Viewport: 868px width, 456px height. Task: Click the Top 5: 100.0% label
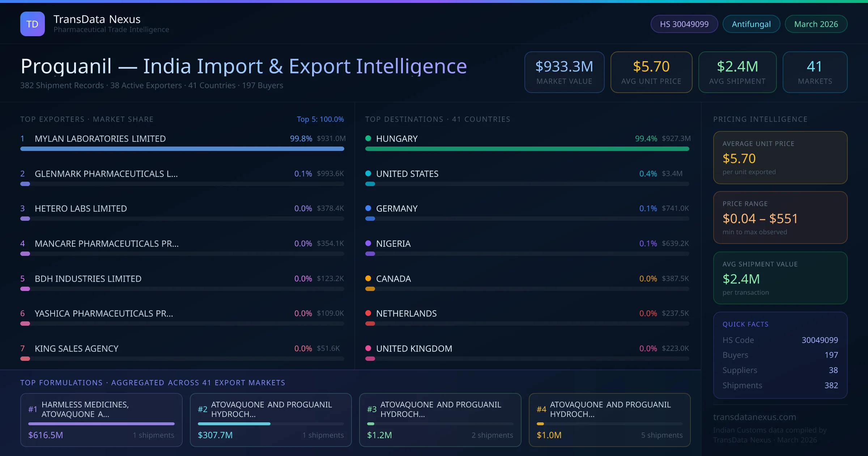point(320,119)
